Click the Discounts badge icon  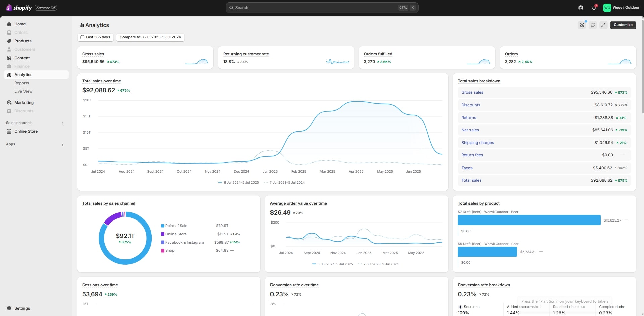pos(9,111)
